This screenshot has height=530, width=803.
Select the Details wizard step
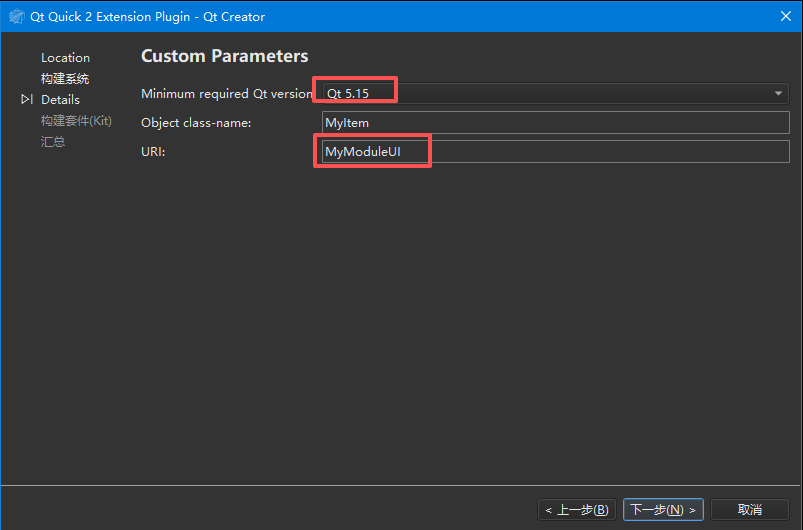60,99
